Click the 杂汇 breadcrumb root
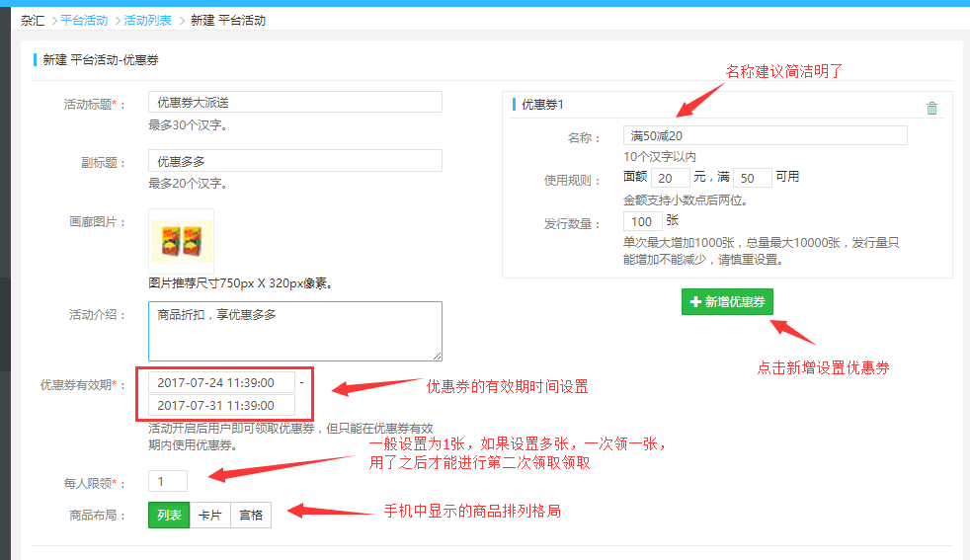The height and width of the screenshot is (560, 970). click(x=32, y=20)
